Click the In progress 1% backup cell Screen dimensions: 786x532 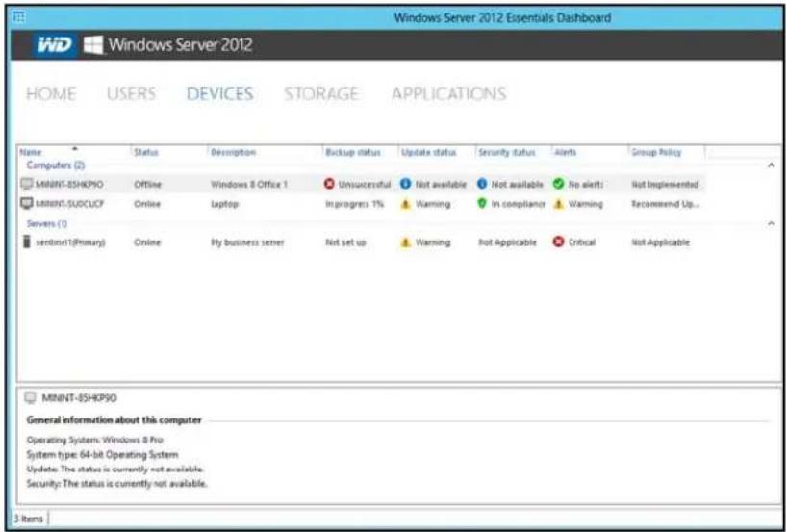[355, 204]
